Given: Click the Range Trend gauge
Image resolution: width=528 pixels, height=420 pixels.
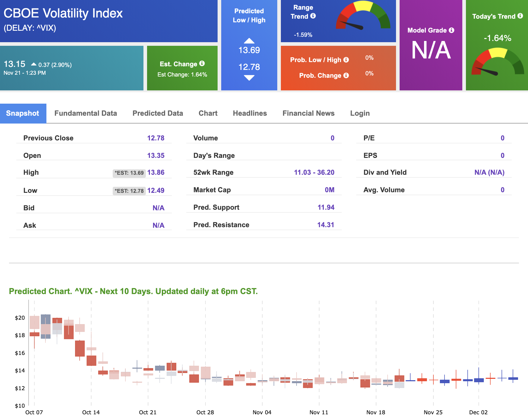Looking at the screenshot, I should (x=363, y=16).
